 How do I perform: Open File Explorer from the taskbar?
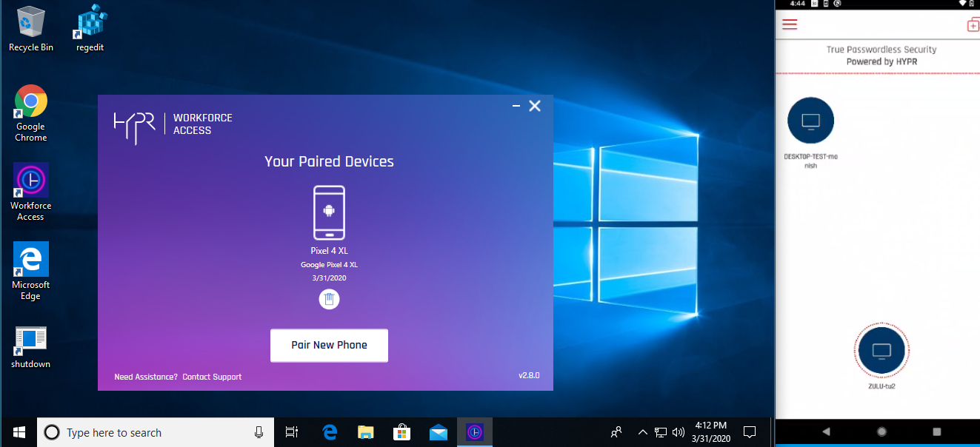(x=366, y=432)
